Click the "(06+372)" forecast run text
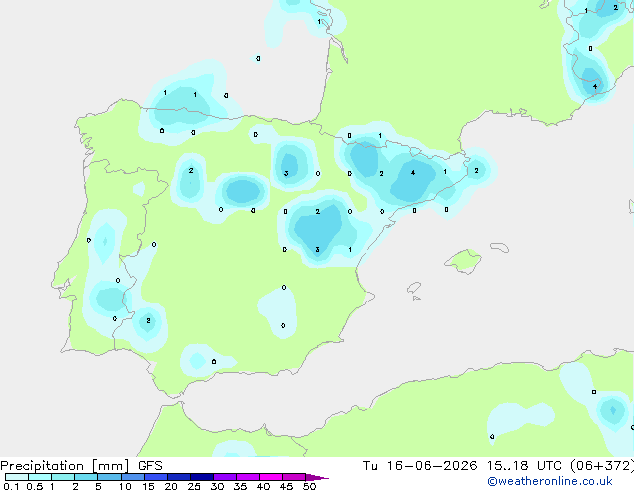The height and width of the screenshot is (490, 634). coord(602,466)
